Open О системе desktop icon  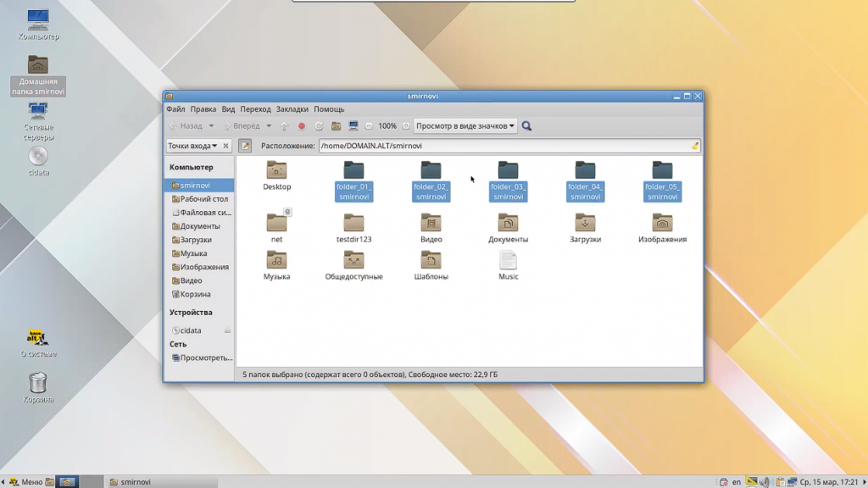(x=38, y=343)
